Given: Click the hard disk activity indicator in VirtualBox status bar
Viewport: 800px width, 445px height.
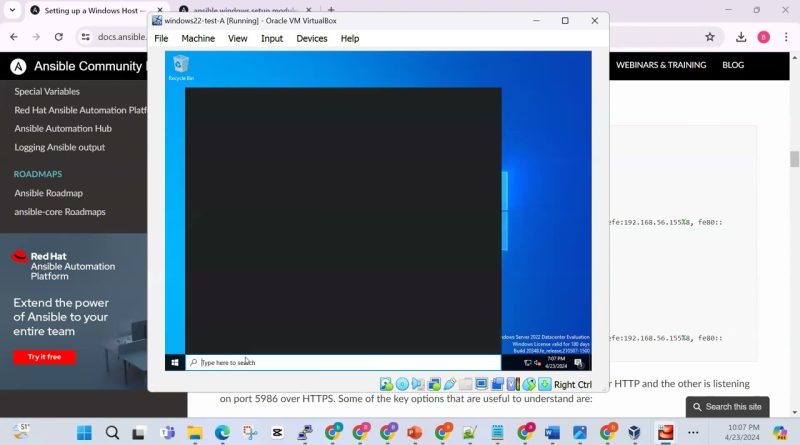Looking at the screenshot, I should click(x=386, y=384).
